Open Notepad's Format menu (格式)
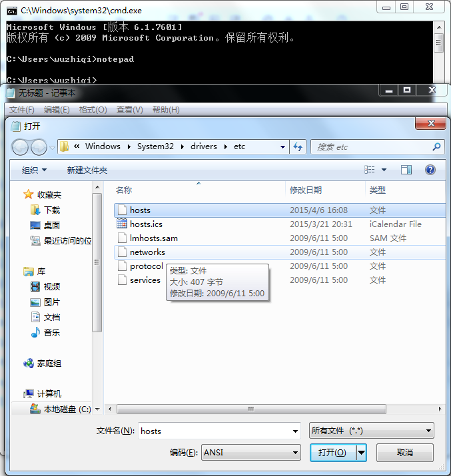 tap(93, 110)
